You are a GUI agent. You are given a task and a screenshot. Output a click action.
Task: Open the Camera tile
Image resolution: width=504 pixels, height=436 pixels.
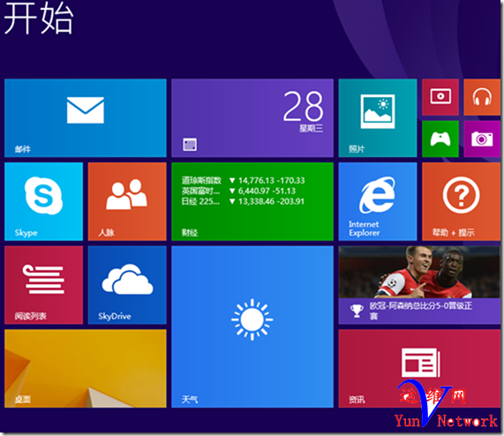[482, 139]
